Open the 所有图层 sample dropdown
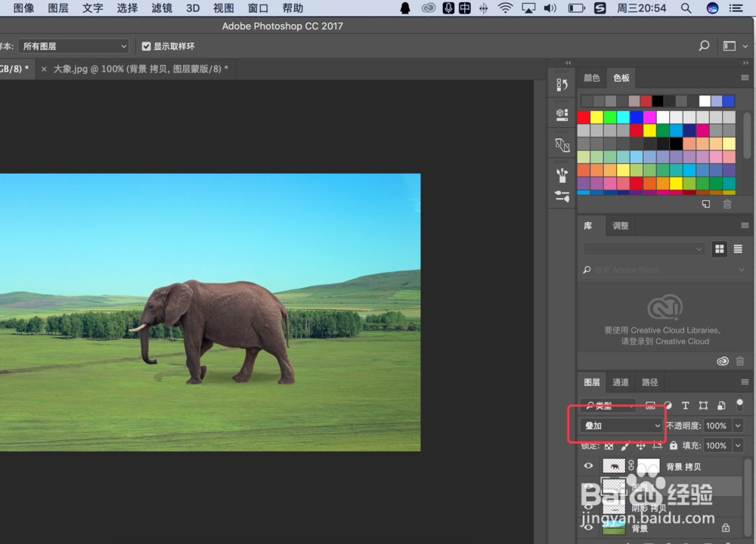Image resolution: width=756 pixels, height=544 pixels. (x=73, y=46)
